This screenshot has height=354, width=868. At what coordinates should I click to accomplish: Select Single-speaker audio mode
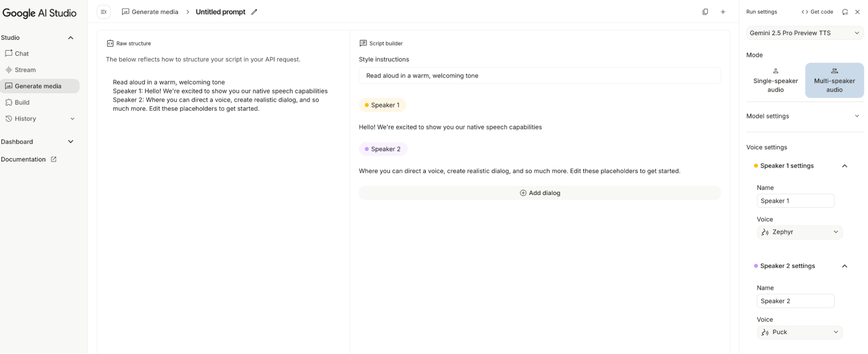click(776, 80)
